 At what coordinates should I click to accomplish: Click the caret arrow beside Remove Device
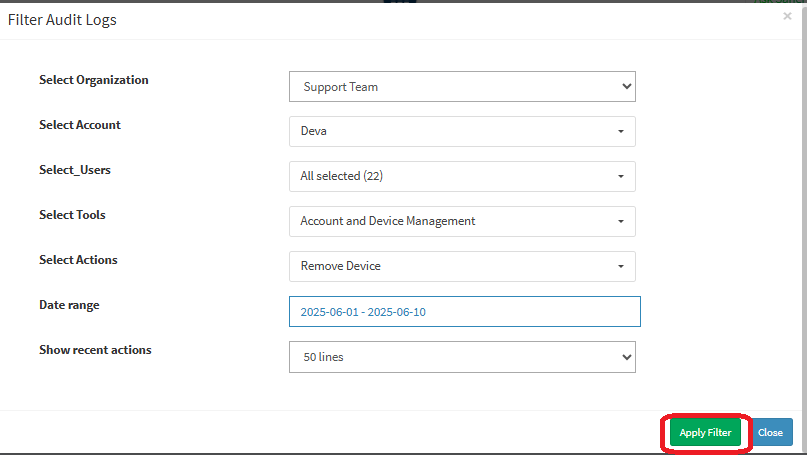621,267
